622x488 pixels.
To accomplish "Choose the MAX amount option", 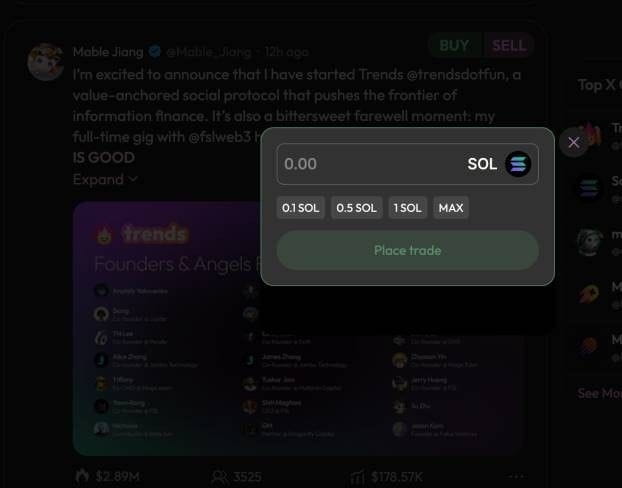I will (451, 207).
